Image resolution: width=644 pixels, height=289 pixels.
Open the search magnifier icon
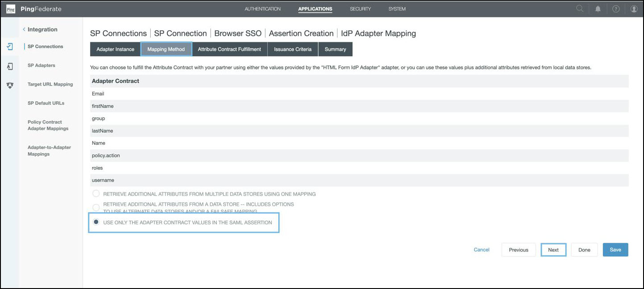[x=579, y=9]
